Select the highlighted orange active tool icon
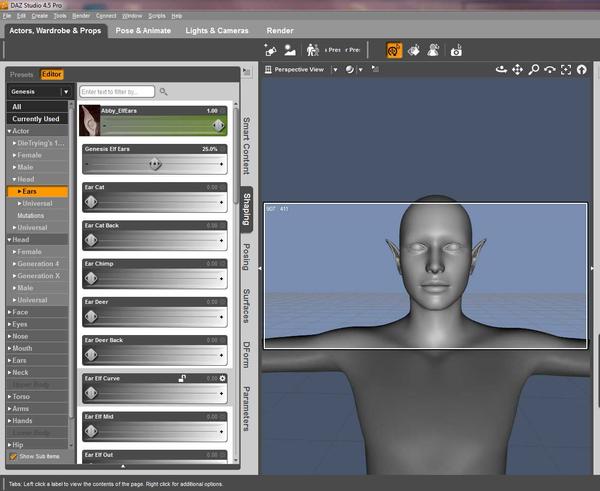The height and width of the screenshot is (491, 600). pos(394,50)
